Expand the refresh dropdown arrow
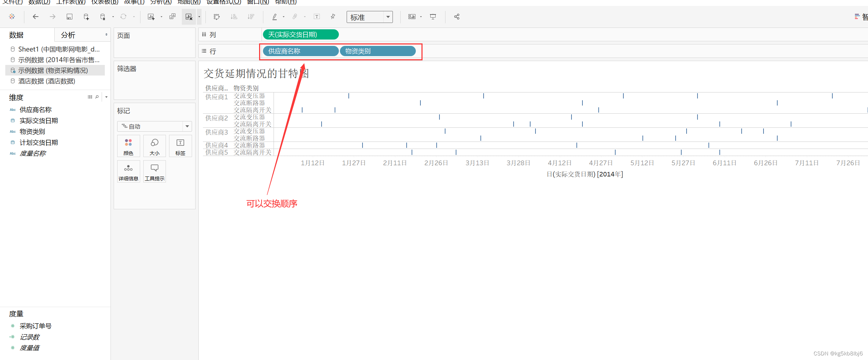The height and width of the screenshot is (360, 868). click(134, 17)
